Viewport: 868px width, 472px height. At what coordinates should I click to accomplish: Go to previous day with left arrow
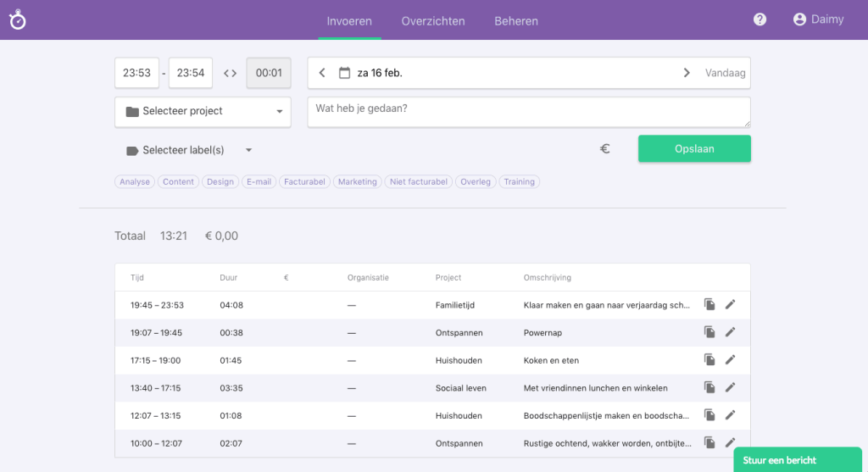pyautogui.click(x=322, y=73)
